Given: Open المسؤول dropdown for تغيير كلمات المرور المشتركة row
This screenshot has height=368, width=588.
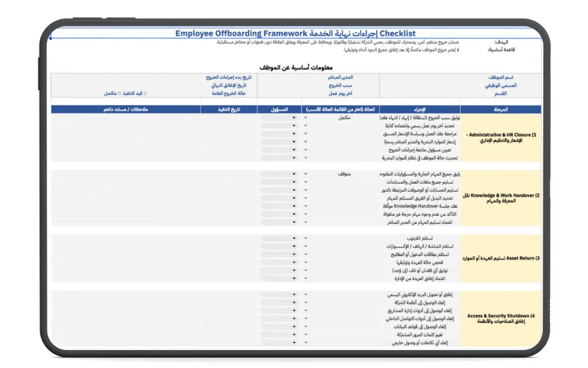Looking at the screenshot, I should [294, 335].
